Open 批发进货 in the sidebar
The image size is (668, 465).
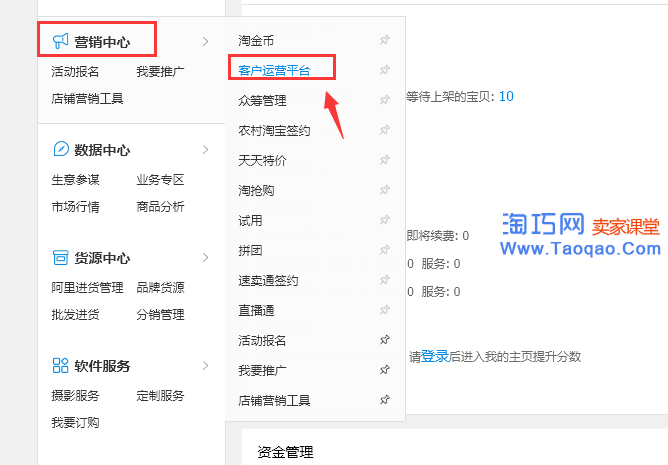click(x=75, y=315)
